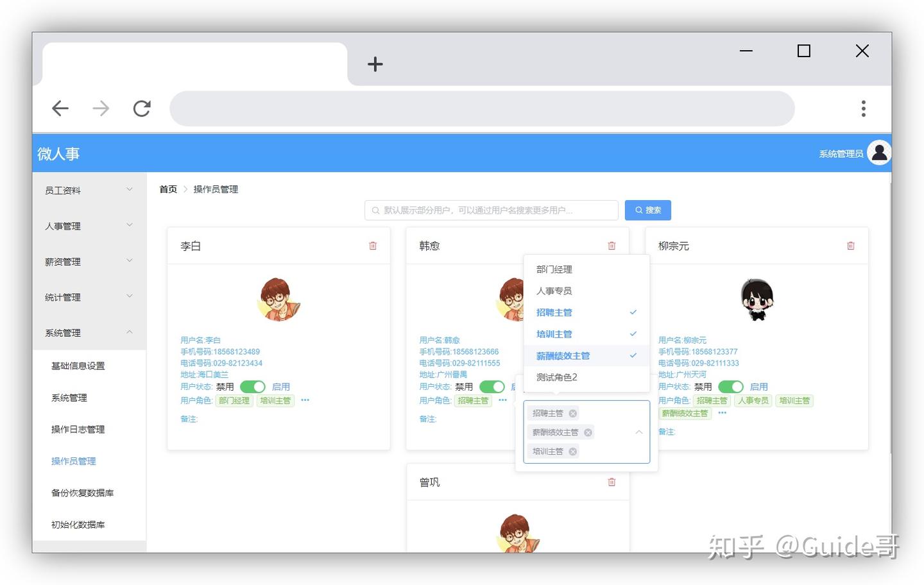Click the 搜索 search button
The image size is (924, 585).
[x=647, y=210]
